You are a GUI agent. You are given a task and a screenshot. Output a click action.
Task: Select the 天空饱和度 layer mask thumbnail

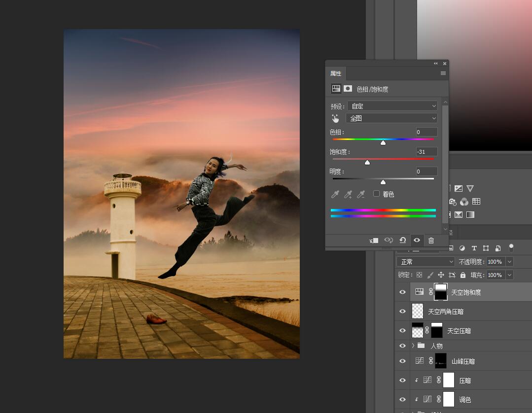pyautogui.click(x=441, y=292)
